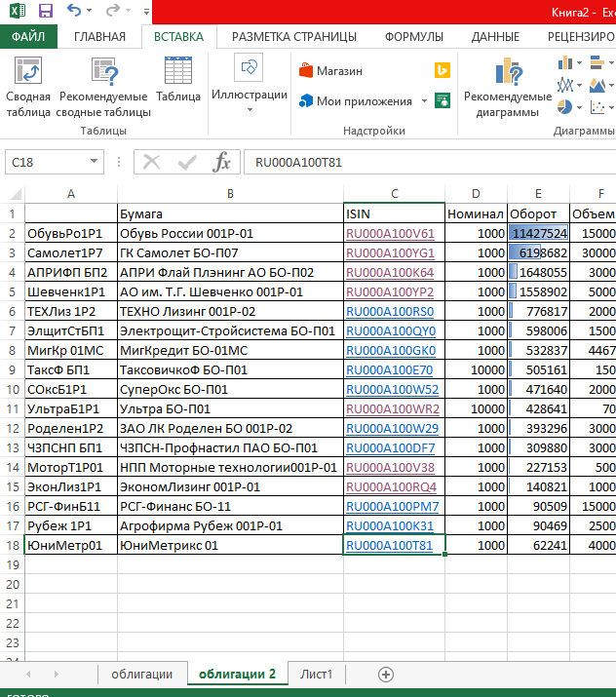The height and width of the screenshot is (697, 616).
Task: Open the RU000A100V61 hyperlink
Action: [390, 234]
